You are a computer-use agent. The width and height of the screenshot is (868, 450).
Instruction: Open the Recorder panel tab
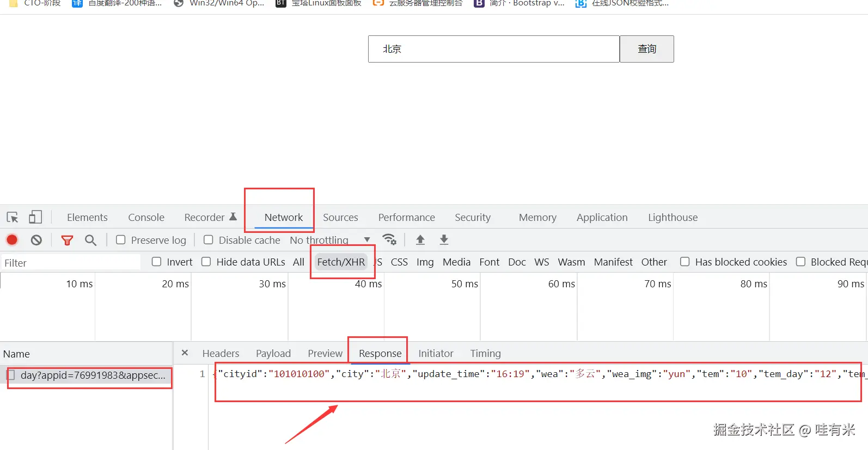tap(204, 217)
